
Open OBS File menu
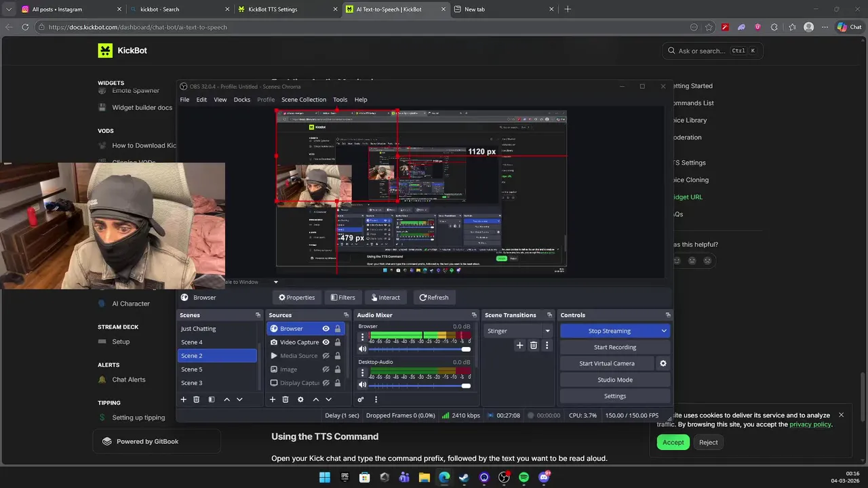184,100
